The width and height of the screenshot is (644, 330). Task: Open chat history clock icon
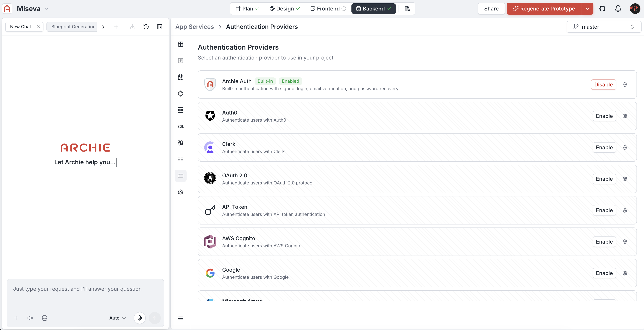pyautogui.click(x=146, y=27)
